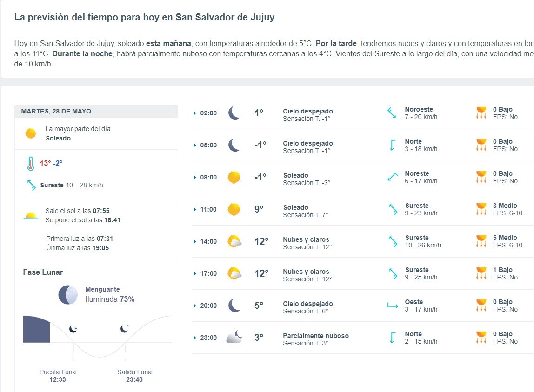Click the Fase Lunar heading
The height and width of the screenshot is (392, 534).
[x=43, y=272]
